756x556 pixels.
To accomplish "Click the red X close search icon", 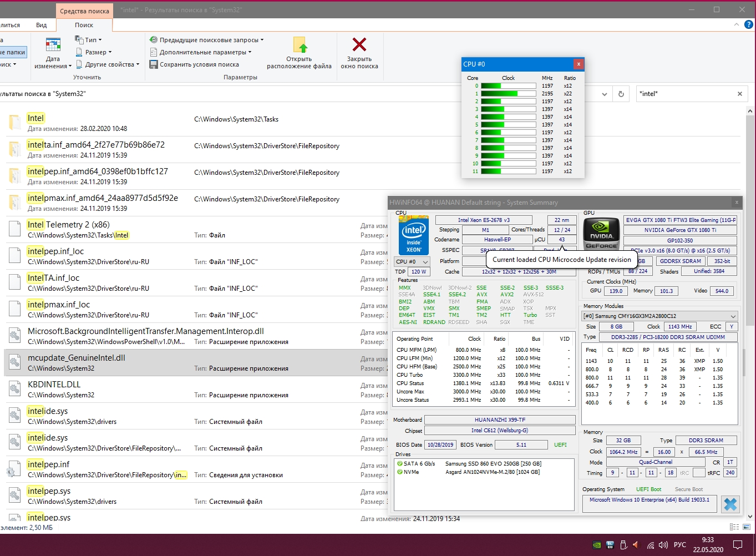I will click(x=359, y=45).
